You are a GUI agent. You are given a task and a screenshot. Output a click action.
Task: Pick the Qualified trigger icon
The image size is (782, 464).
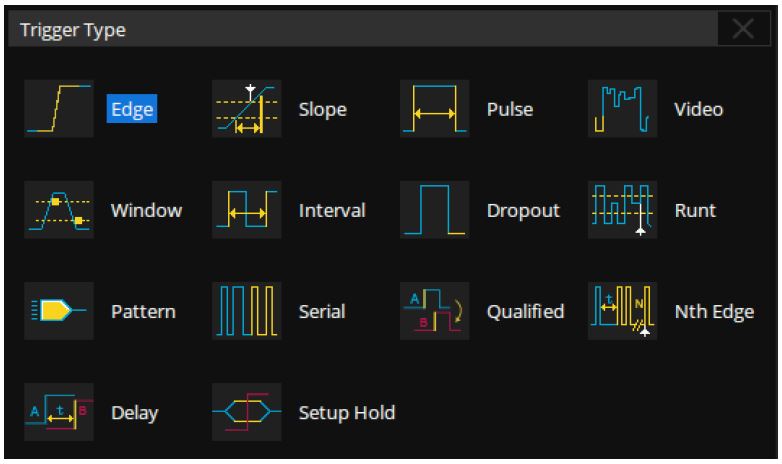pos(435,311)
